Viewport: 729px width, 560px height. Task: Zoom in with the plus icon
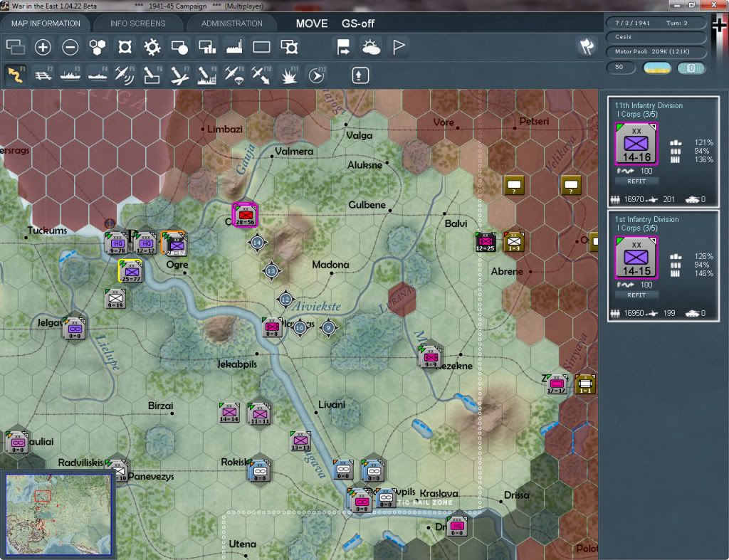click(x=43, y=47)
